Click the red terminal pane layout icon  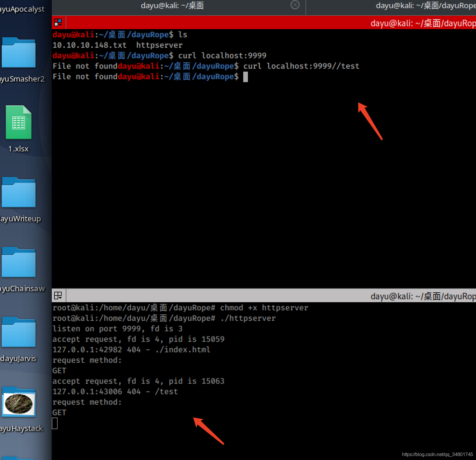point(58,22)
